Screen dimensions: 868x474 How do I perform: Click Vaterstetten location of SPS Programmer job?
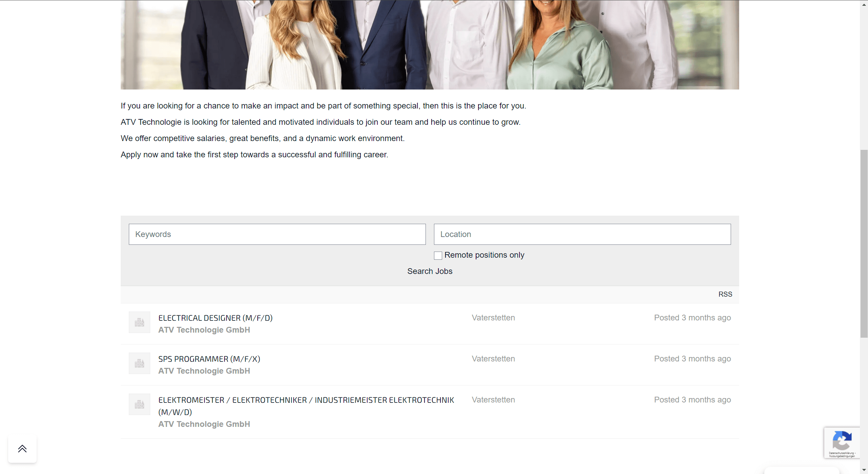tap(493, 359)
